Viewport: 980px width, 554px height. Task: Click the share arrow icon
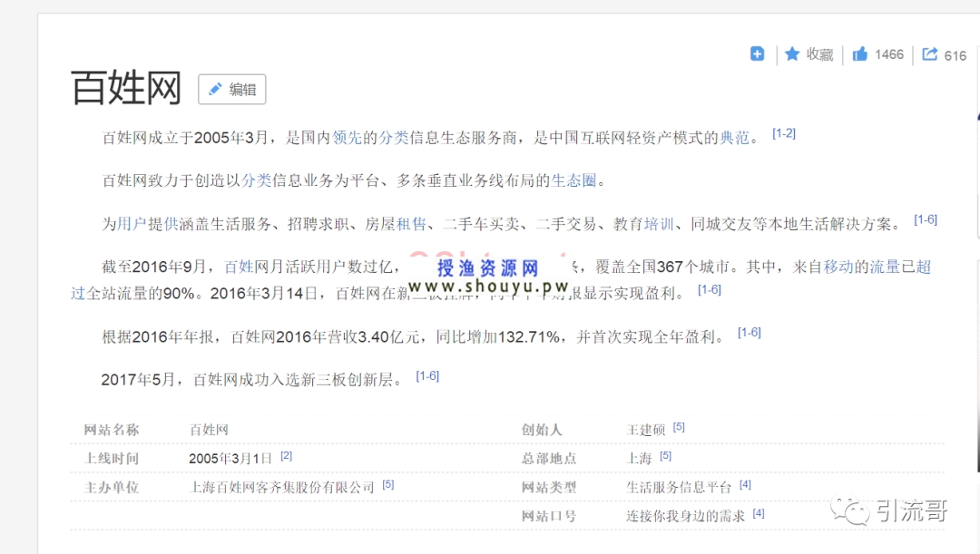point(930,54)
